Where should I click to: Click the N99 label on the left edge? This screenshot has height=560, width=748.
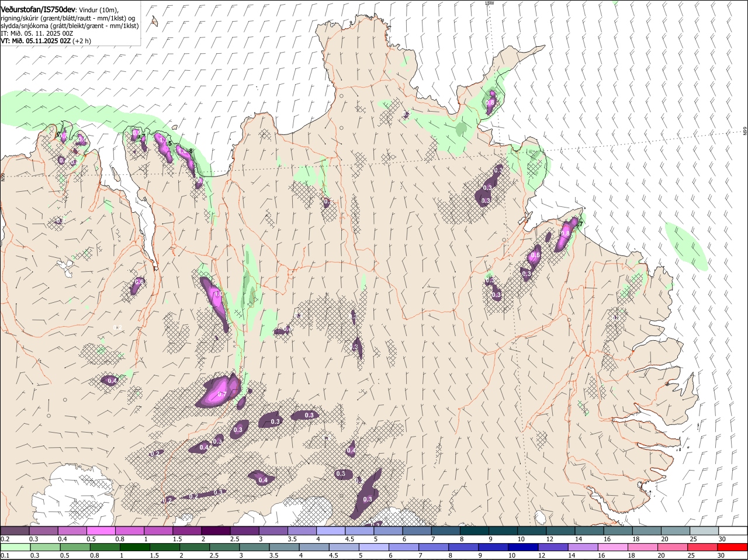point(3,177)
